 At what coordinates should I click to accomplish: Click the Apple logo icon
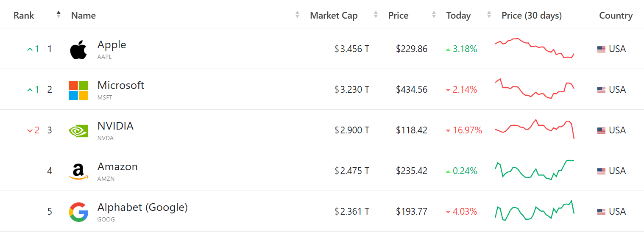coord(78,50)
